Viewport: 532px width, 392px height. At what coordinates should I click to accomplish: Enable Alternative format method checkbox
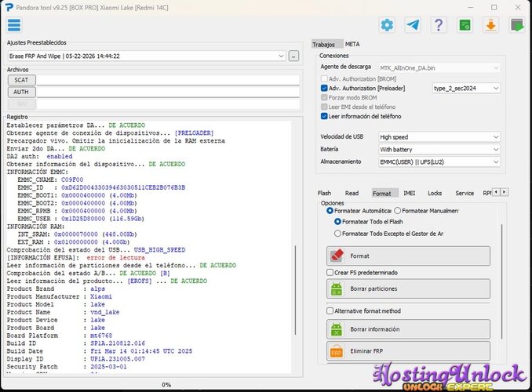point(330,311)
